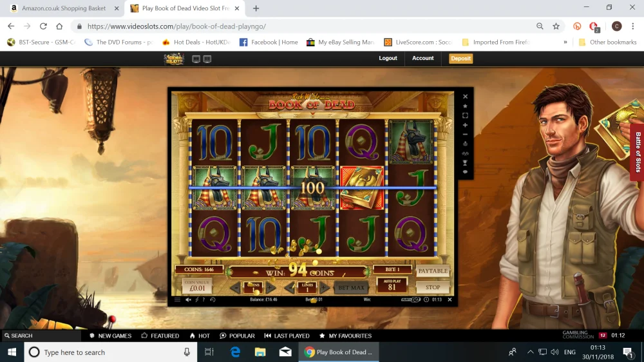Open MY FAVOURITES games

tap(345, 336)
